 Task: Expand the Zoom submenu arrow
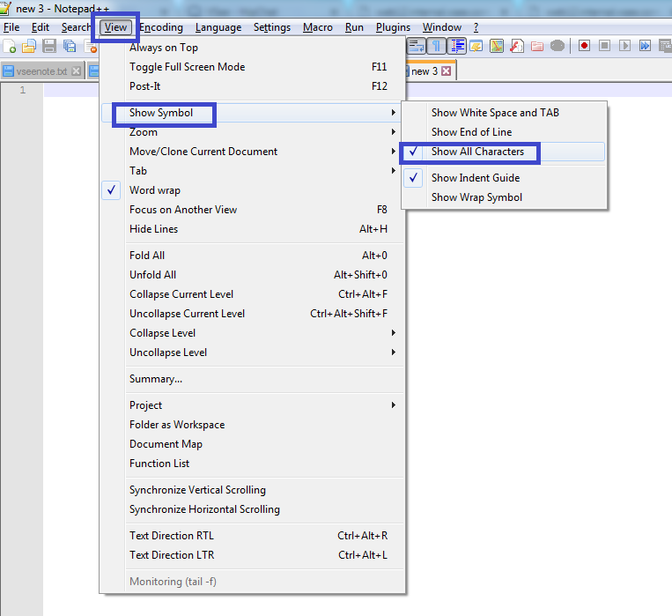[x=393, y=131]
